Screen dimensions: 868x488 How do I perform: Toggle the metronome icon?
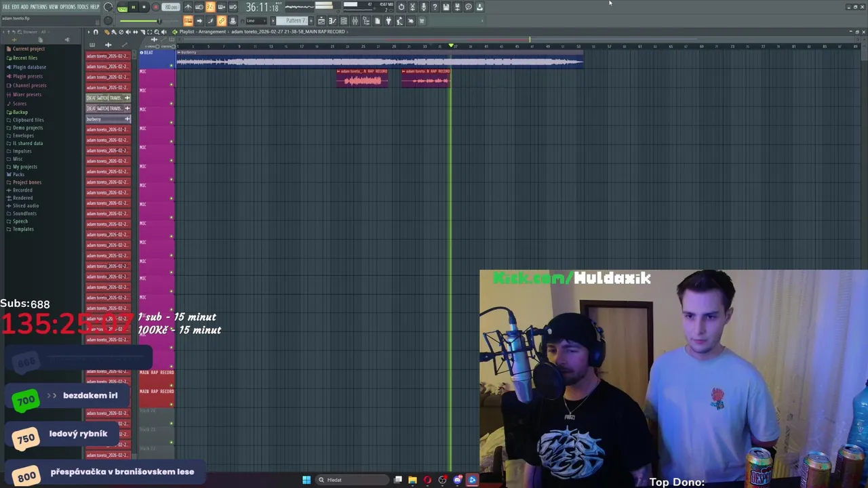pyautogui.click(x=188, y=7)
